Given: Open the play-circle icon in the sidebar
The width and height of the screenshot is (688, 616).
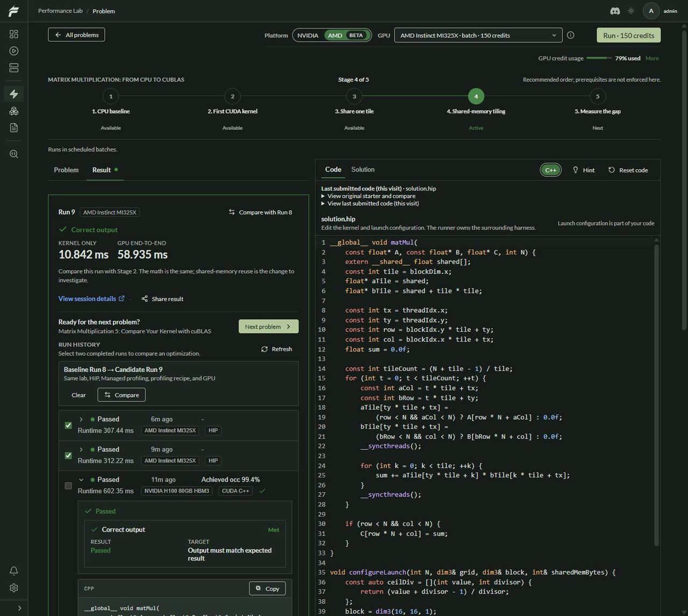Looking at the screenshot, I should 14,51.
